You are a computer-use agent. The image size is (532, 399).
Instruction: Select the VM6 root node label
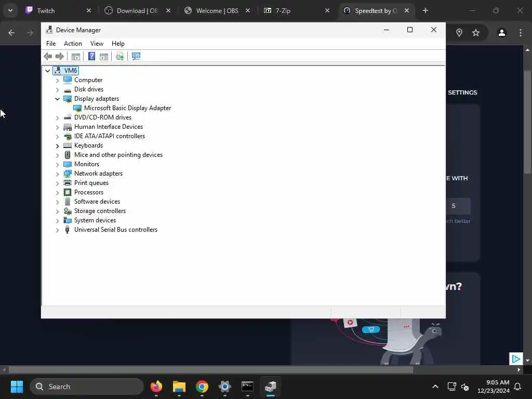pos(71,71)
